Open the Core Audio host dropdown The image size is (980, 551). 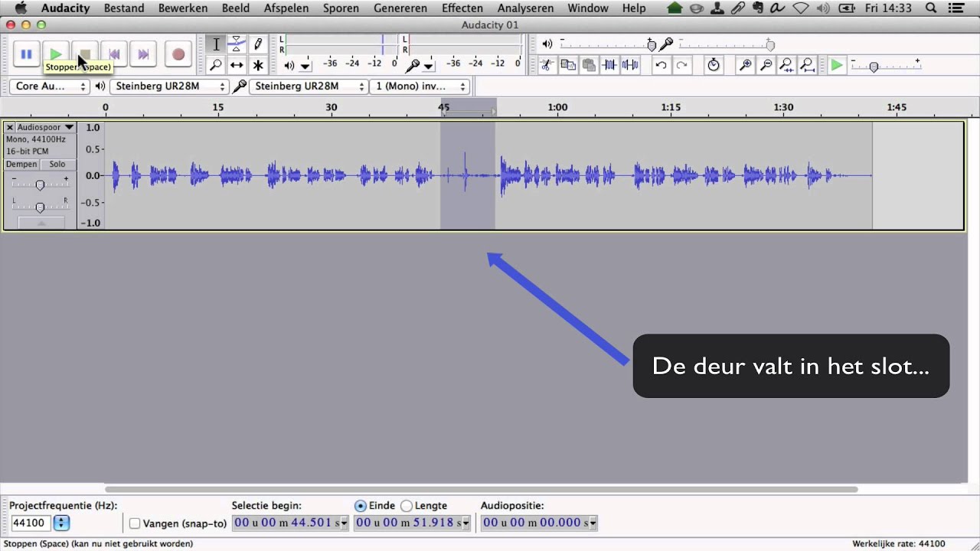51,86
